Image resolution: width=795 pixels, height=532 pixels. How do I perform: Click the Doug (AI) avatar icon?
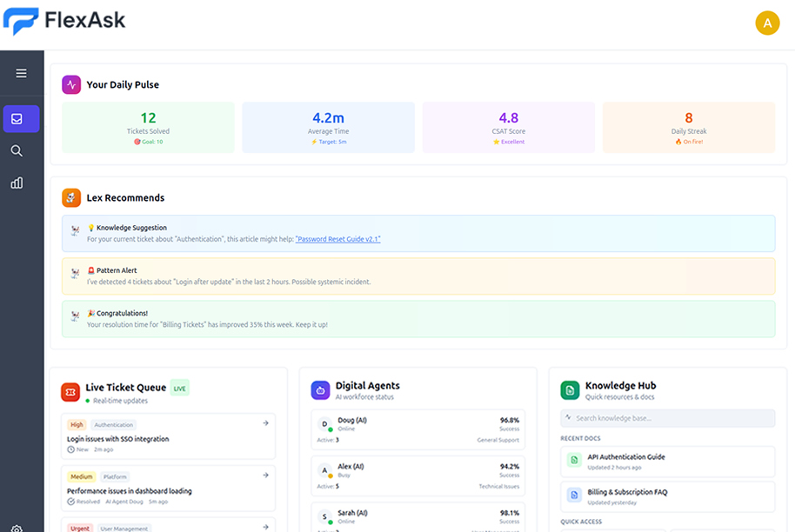[325, 424]
